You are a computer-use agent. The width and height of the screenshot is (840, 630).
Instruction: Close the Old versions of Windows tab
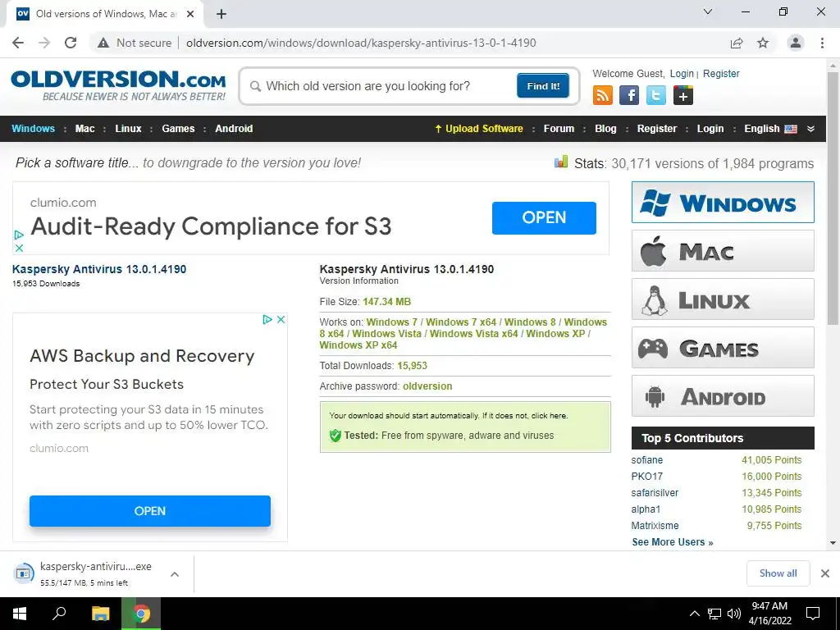(x=190, y=14)
